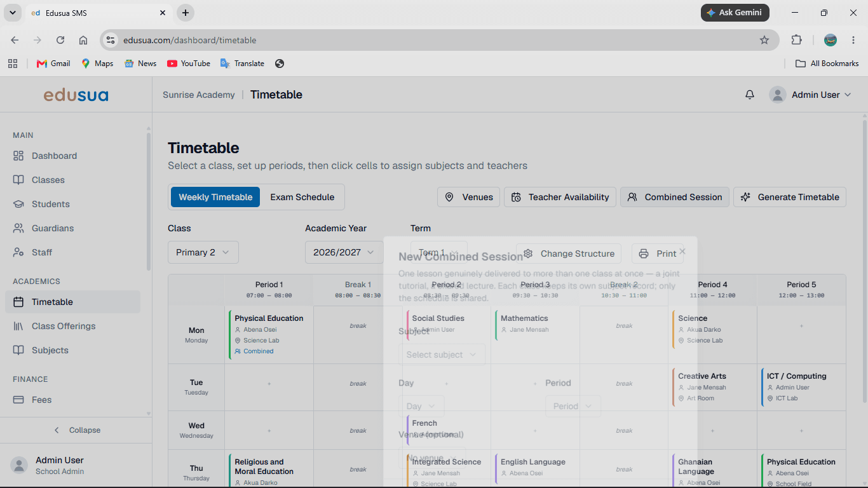Open Dashboard in the sidebar
The height and width of the screenshot is (488, 868).
tap(72, 156)
